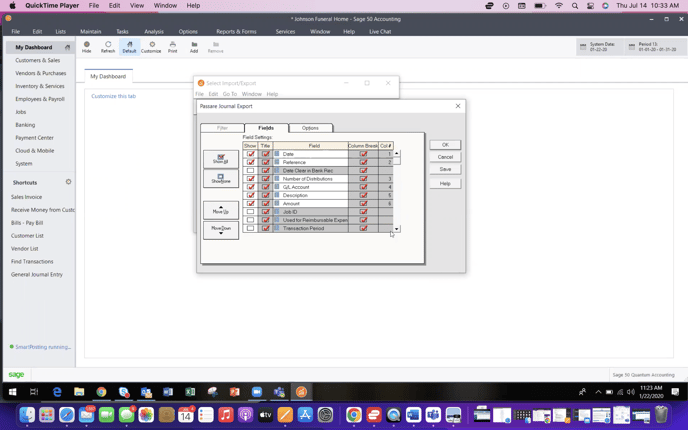The image size is (688, 430).
Task: Open Music app in the macOS Dock
Action: (226, 415)
